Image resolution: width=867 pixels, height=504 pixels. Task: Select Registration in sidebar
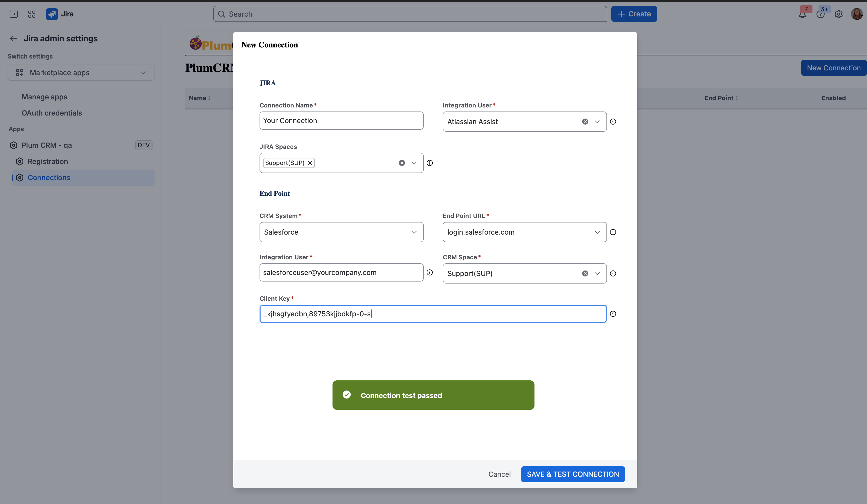pos(48,162)
